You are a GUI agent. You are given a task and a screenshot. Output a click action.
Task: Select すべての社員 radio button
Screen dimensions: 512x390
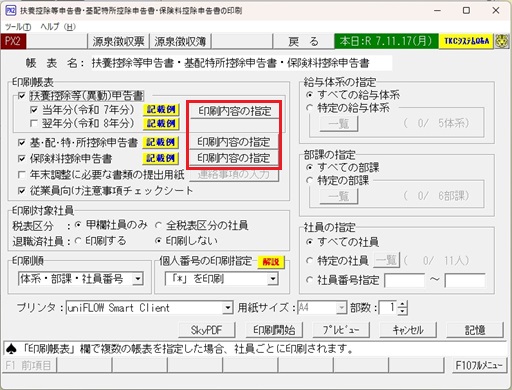[x=309, y=242]
